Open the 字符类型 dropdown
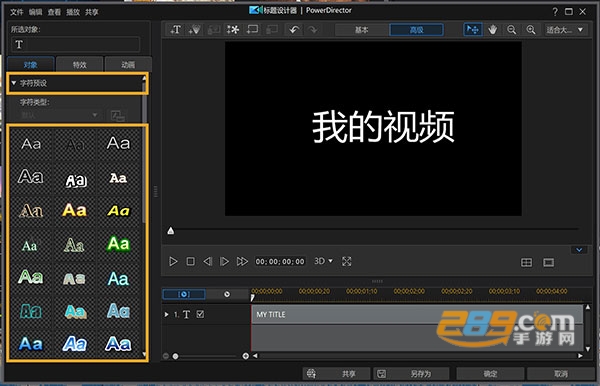 [60, 115]
